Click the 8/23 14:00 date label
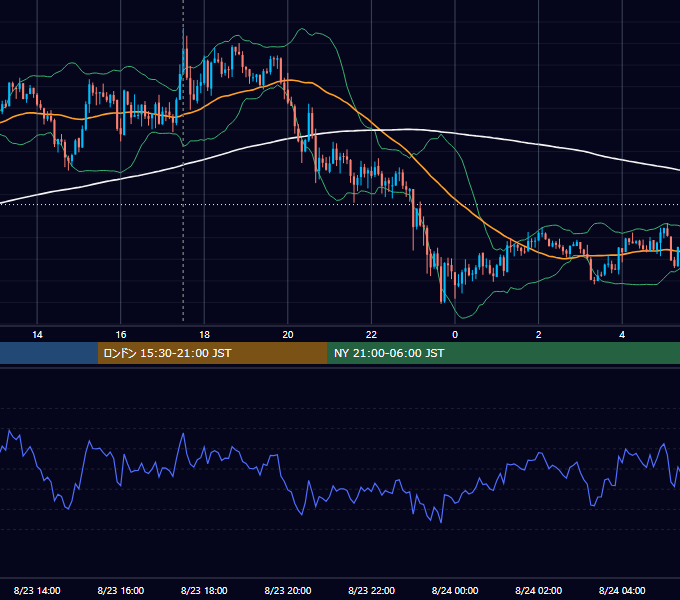This screenshot has width=680, height=600. (x=37, y=590)
